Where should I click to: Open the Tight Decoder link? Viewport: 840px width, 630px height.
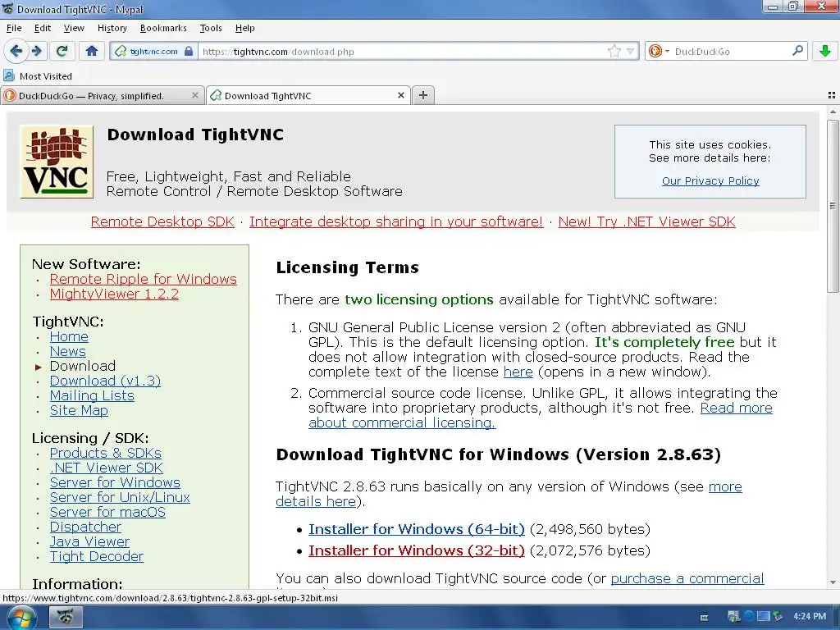coord(97,557)
